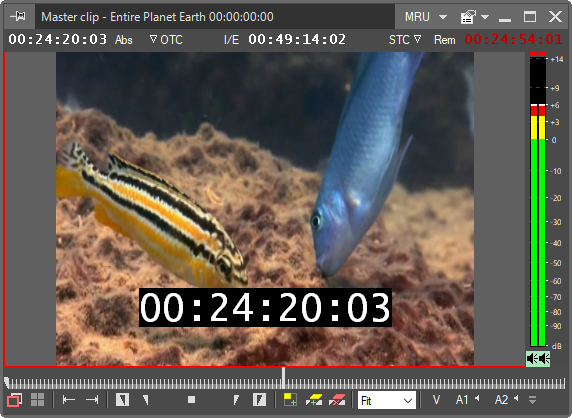The width and height of the screenshot is (572, 418).
Task: Toggle the single viewer overlay icon
Action: 15,400
